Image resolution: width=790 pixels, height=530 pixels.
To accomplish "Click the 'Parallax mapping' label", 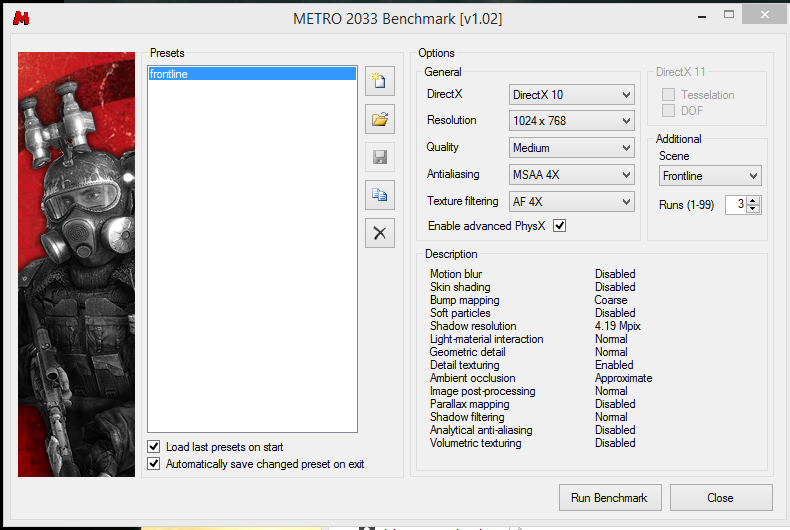I will tap(470, 404).
